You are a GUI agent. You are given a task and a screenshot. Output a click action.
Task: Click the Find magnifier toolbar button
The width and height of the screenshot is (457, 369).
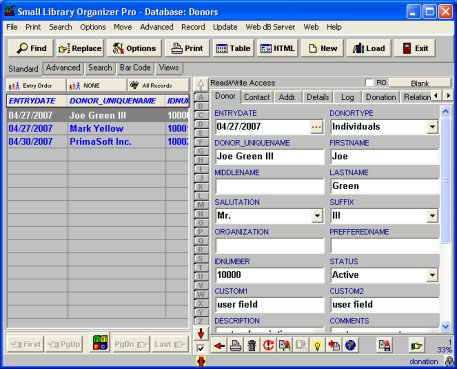tap(31, 48)
